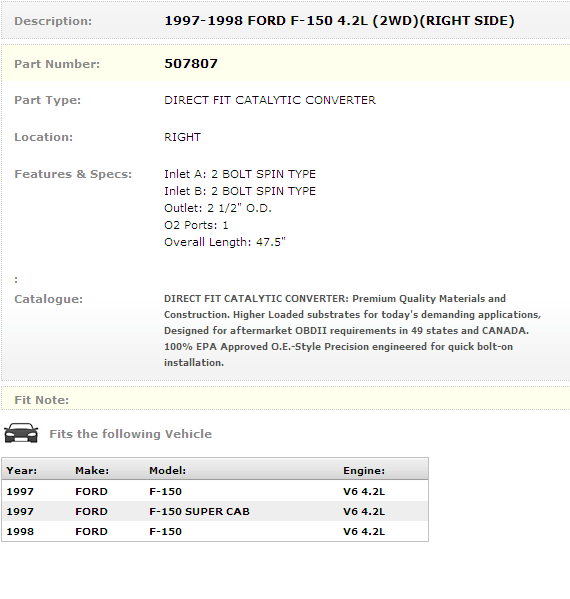Click the Catalogue: label
Viewport: 570px width, 599px height.
pos(49,299)
